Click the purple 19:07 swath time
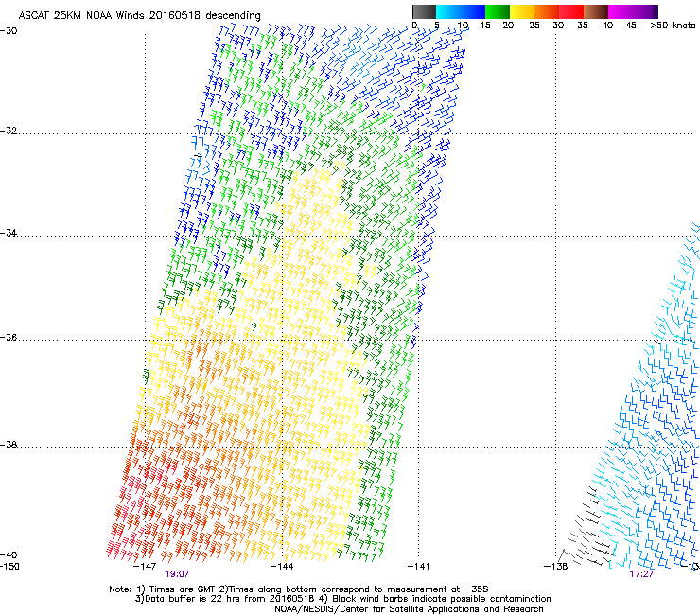Image resolution: width=700 pixels, height=615 pixels. (177, 574)
